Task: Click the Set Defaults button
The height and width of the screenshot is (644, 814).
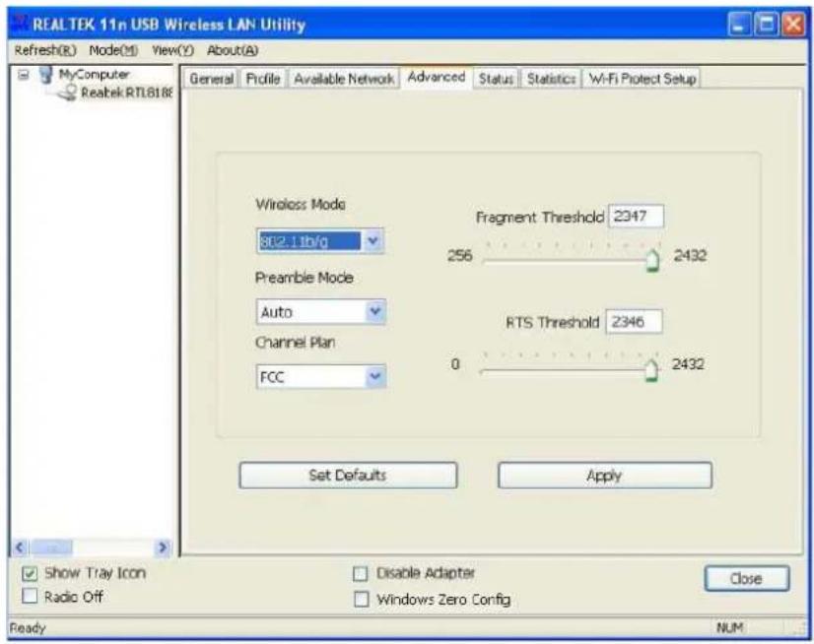Action: (x=348, y=476)
